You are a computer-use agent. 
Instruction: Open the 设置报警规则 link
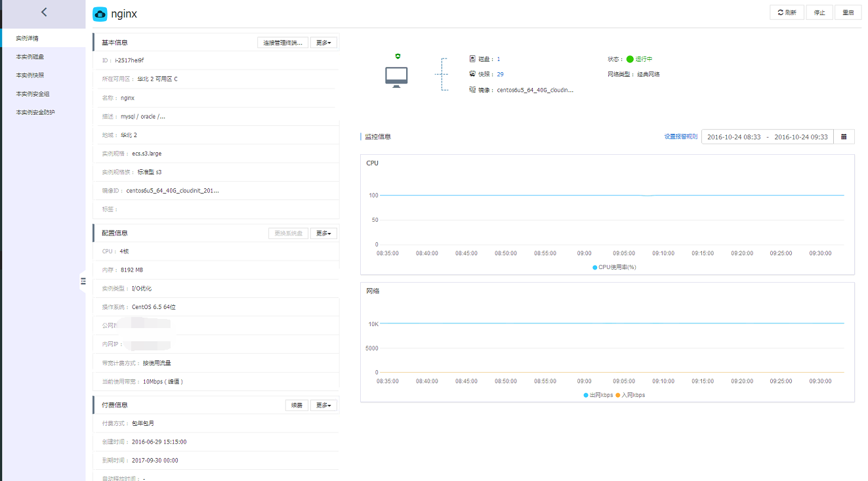[x=681, y=136]
